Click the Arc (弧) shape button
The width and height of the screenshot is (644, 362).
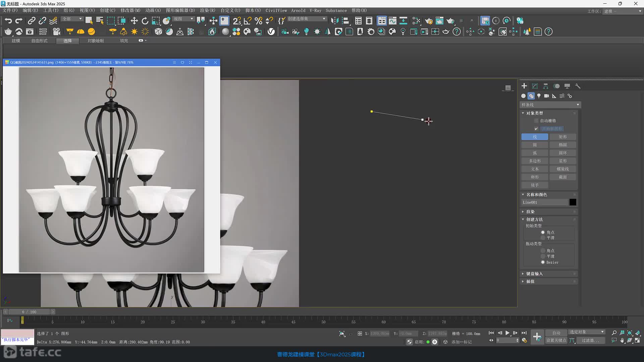(535, 153)
